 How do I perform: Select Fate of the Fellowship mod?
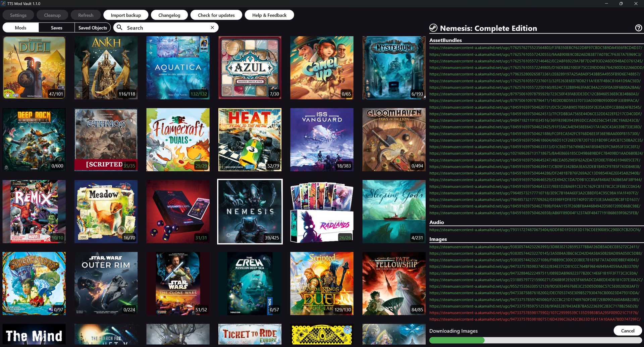[394, 283]
